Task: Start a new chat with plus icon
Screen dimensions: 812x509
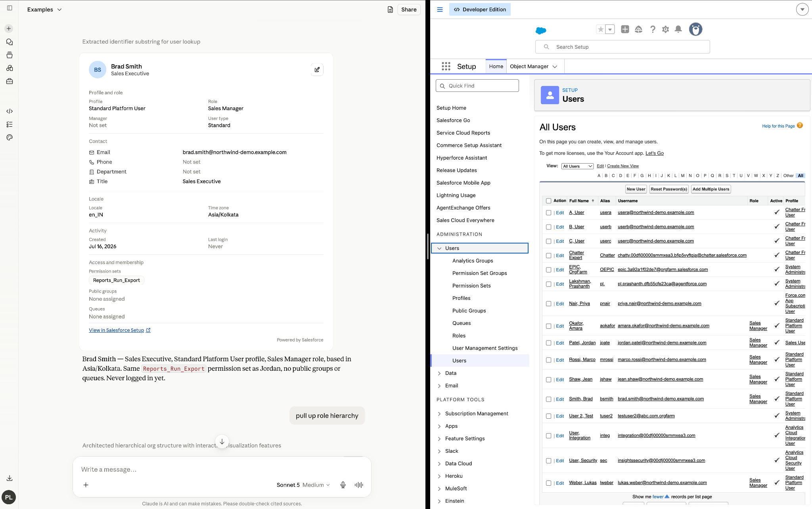Action: (9, 29)
